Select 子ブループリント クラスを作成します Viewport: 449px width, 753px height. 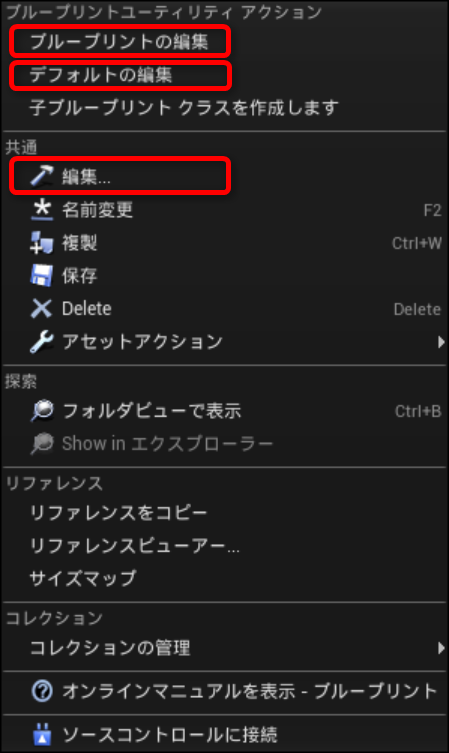184,108
